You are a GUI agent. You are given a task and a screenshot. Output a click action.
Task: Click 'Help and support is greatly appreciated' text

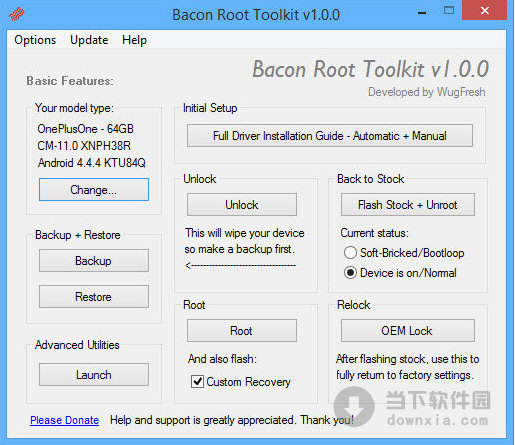click(203, 420)
